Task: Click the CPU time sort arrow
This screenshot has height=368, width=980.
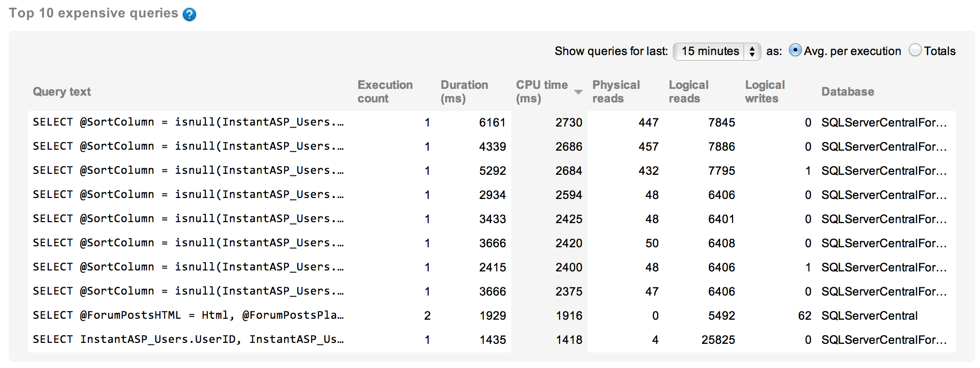Action: click(578, 92)
